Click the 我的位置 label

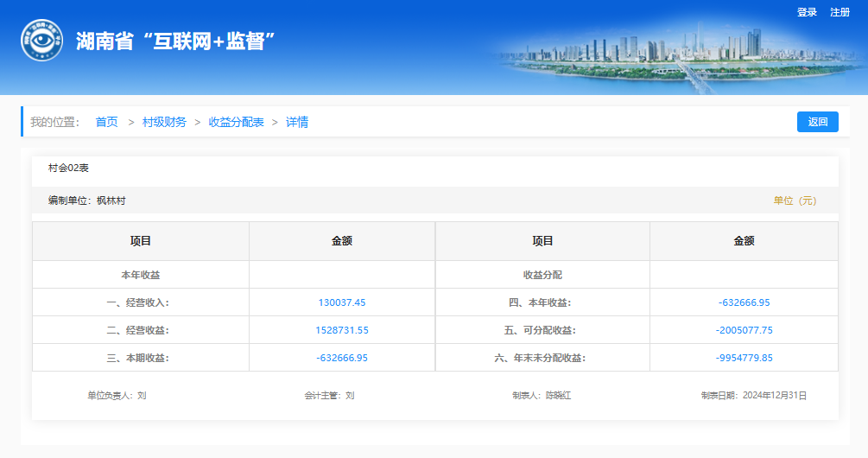54,122
